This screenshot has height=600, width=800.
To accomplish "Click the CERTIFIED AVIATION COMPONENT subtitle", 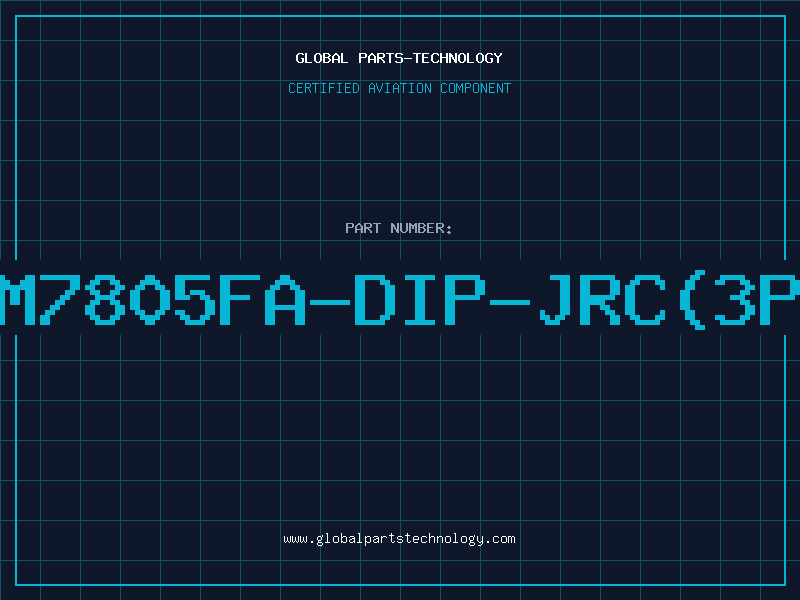I will [x=399, y=88].
